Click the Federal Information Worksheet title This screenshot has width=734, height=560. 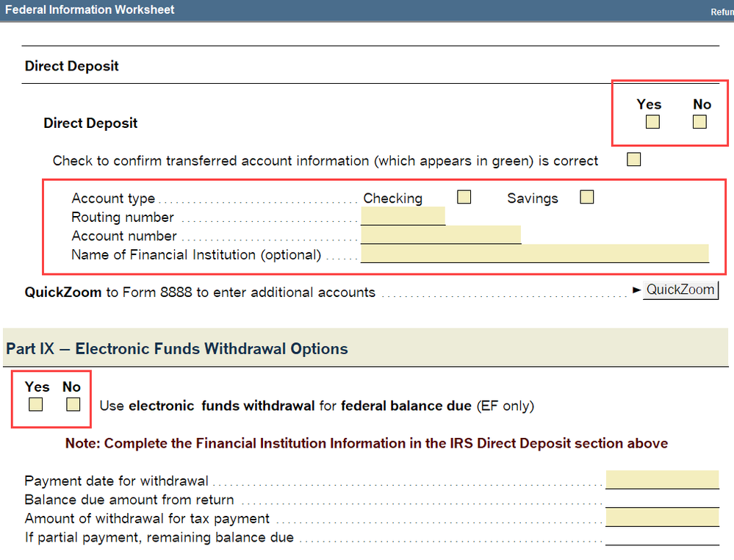90,10
